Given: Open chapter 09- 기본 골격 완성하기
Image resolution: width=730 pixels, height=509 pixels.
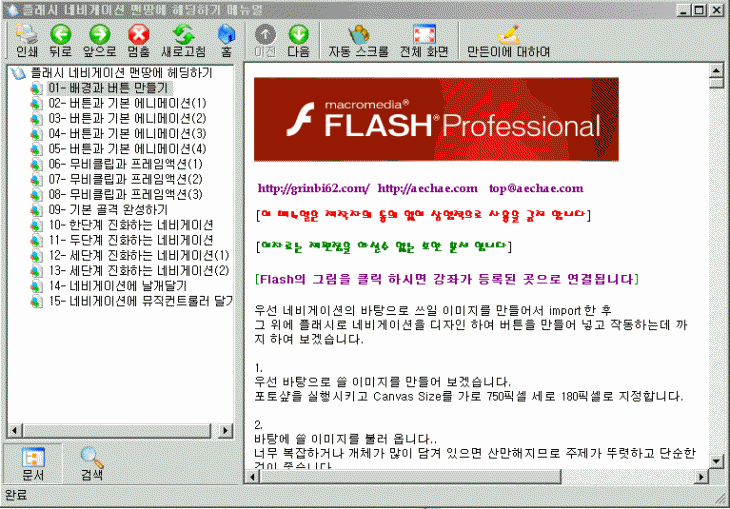Looking at the screenshot, I should click(108, 210).
